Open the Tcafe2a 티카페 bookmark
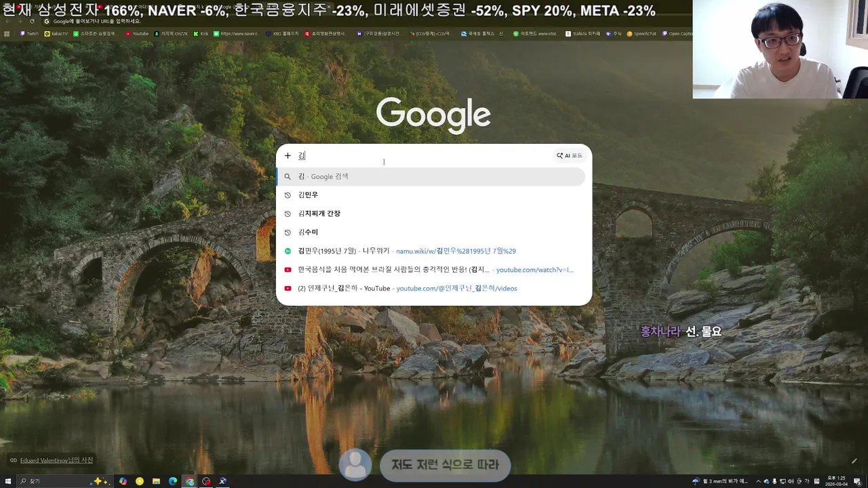 [583, 33]
